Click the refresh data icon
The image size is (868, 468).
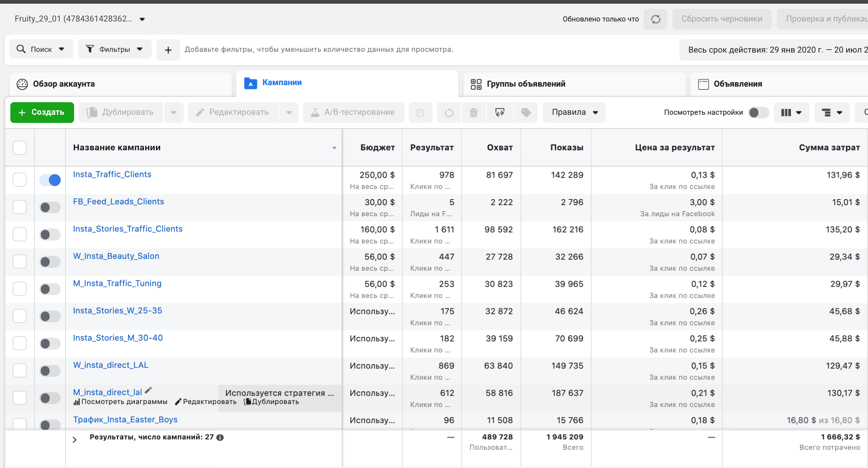click(x=655, y=19)
